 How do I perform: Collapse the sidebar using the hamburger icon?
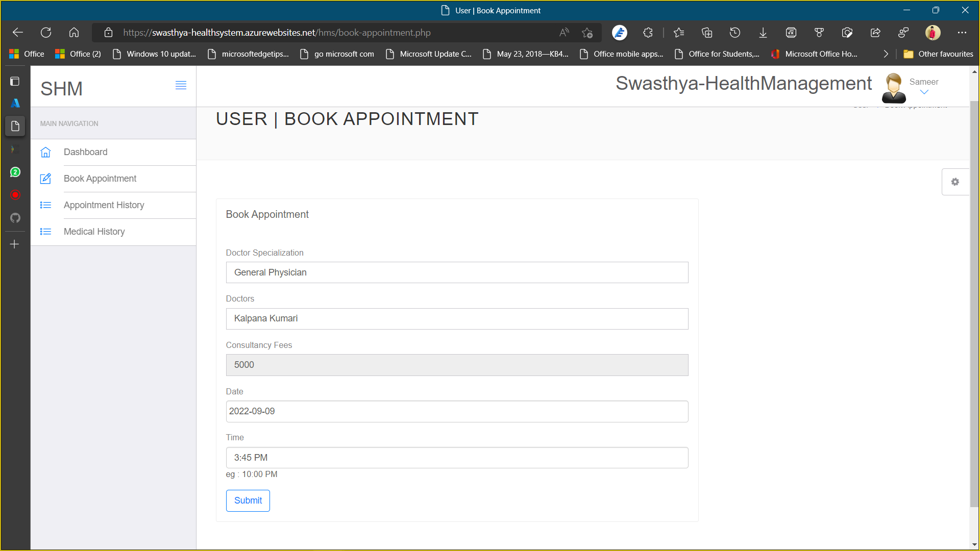click(181, 85)
